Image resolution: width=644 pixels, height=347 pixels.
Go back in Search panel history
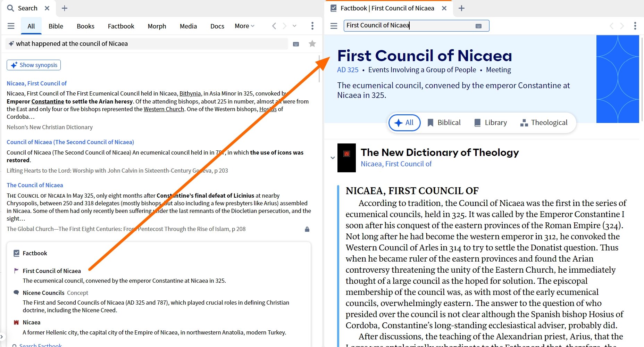(x=274, y=26)
